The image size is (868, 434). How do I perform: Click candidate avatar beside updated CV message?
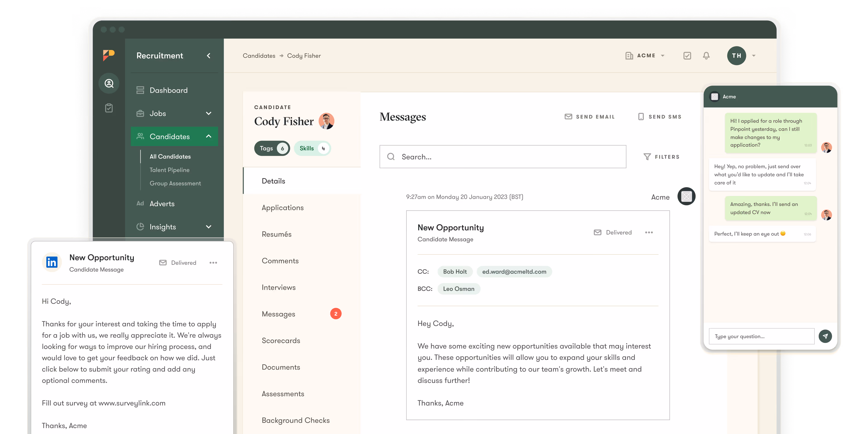pos(826,215)
